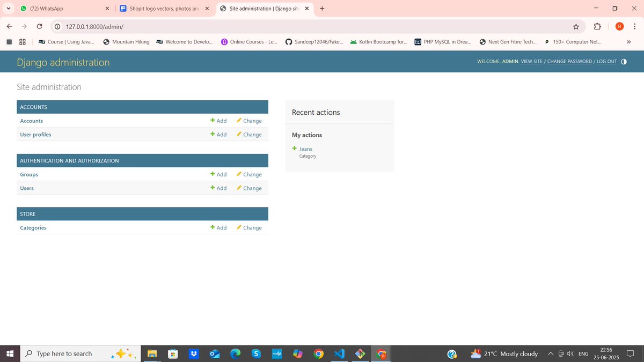This screenshot has height=362, width=644.
Task: Open the Groups model link
Action: pos(29,174)
